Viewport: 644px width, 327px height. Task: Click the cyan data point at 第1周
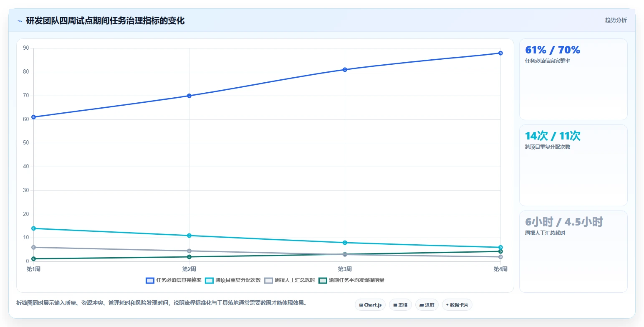(33, 228)
